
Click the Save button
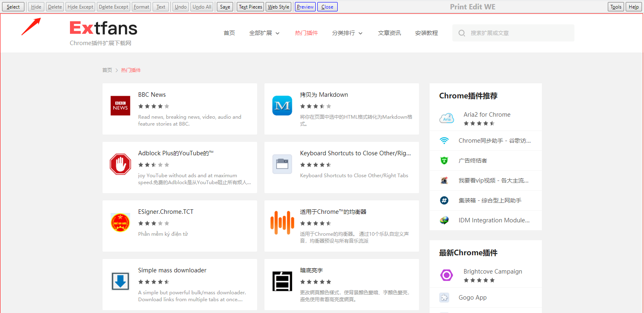click(x=225, y=7)
